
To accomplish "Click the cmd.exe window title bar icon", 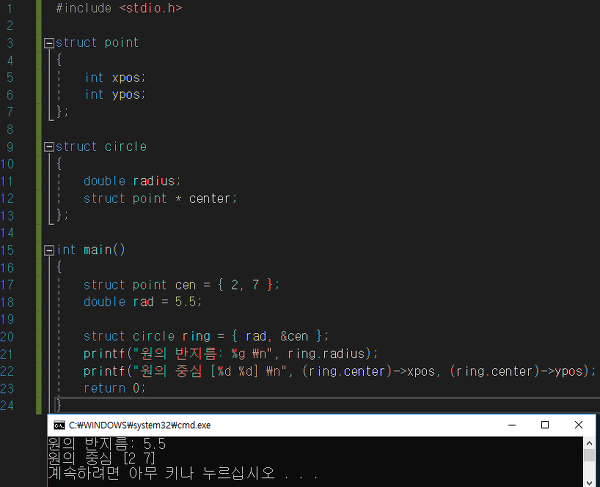I will (x=59, y=425).
